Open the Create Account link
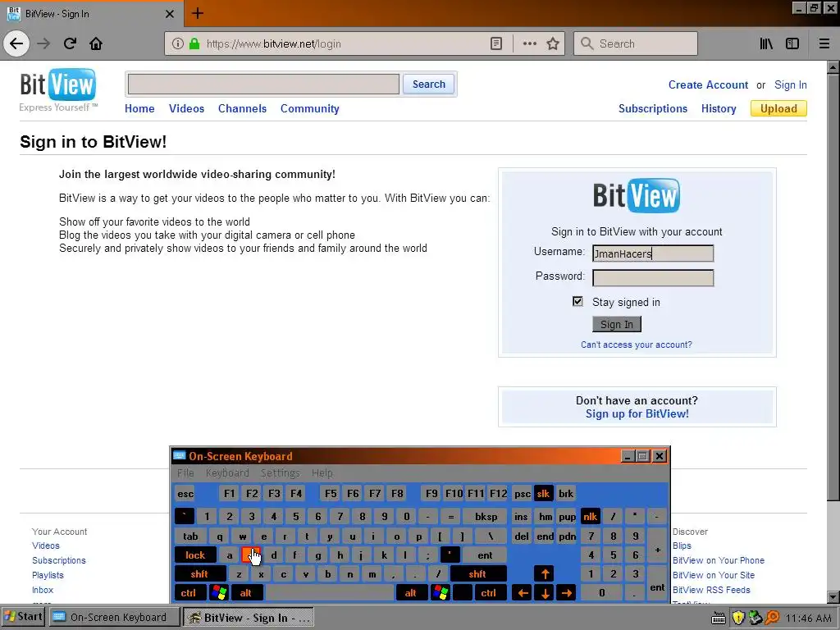 click(708, 84)
